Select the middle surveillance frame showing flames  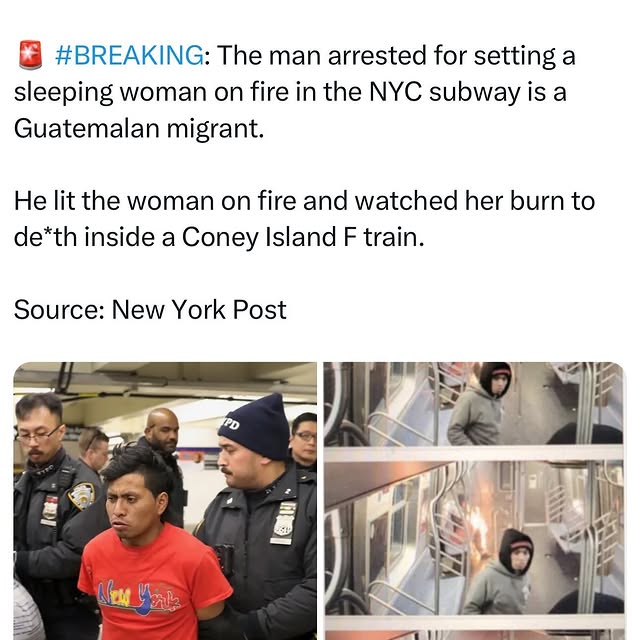point(474,538)
